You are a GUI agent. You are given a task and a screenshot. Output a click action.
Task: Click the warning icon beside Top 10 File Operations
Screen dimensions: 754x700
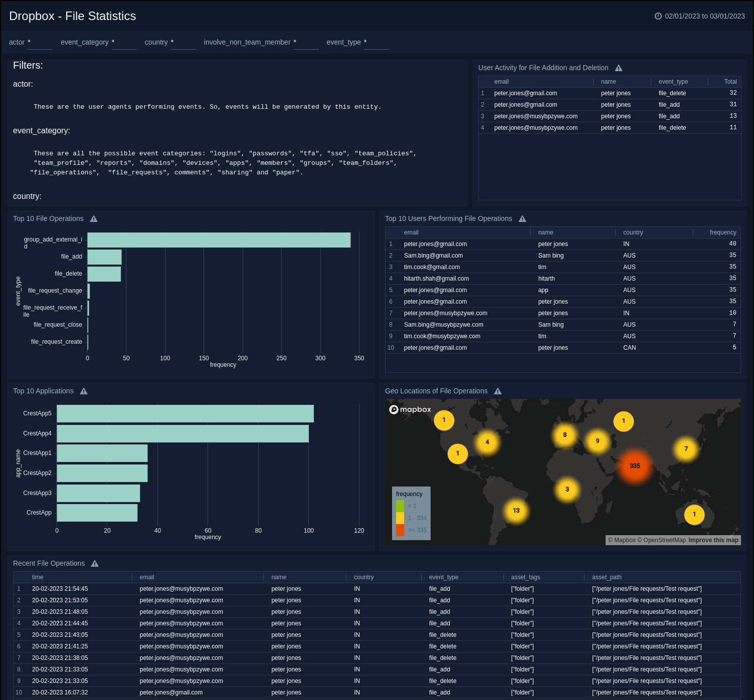click(93, 218)
